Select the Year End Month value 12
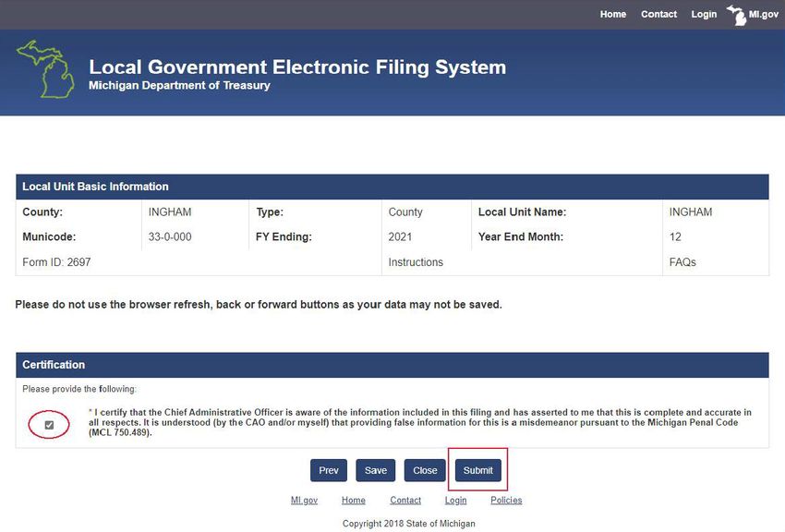Screen dimensions: 785x532 (675, 236)
